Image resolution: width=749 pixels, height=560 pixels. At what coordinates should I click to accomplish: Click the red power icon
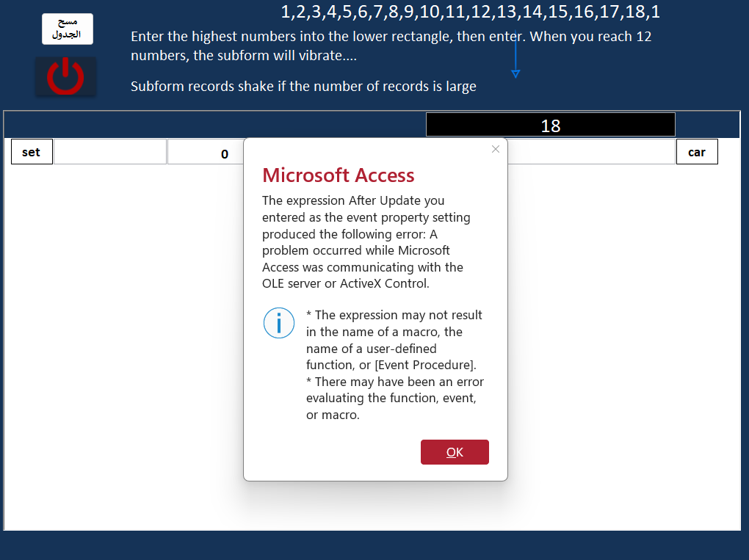pos(65,76)
